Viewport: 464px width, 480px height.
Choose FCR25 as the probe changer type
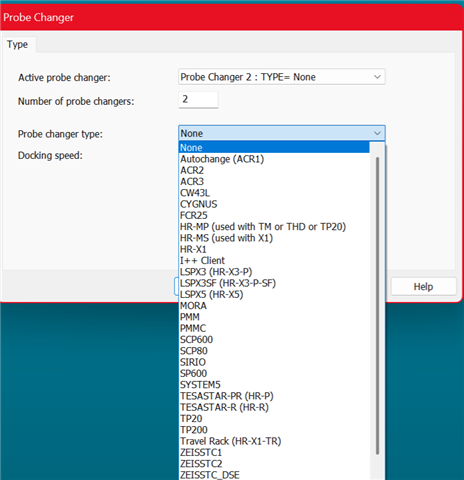[274, 215]
